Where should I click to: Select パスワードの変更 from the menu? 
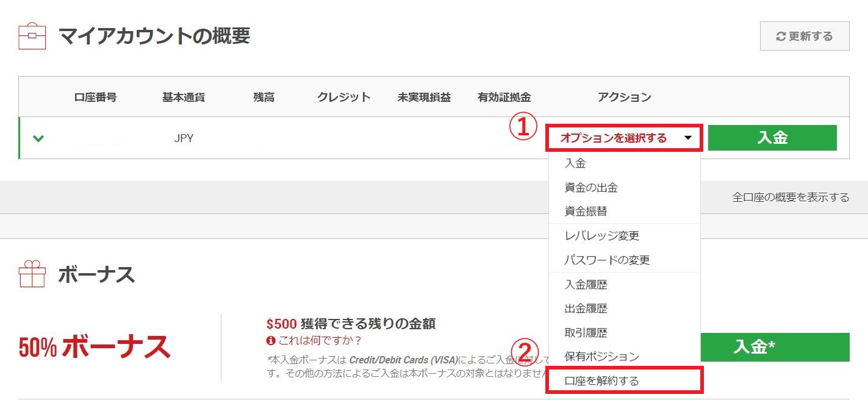(x=607, y=260)
